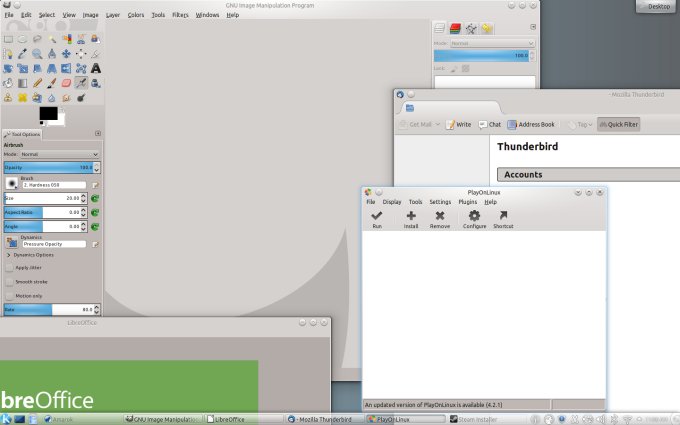
Task: Select the Dodge/Burn tool
Action: point(81,98)
